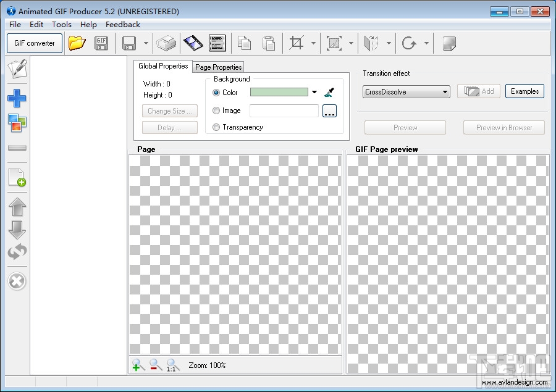The image size is (556, 392).
Task: Open the Help menu
Action: pos(88,25)
